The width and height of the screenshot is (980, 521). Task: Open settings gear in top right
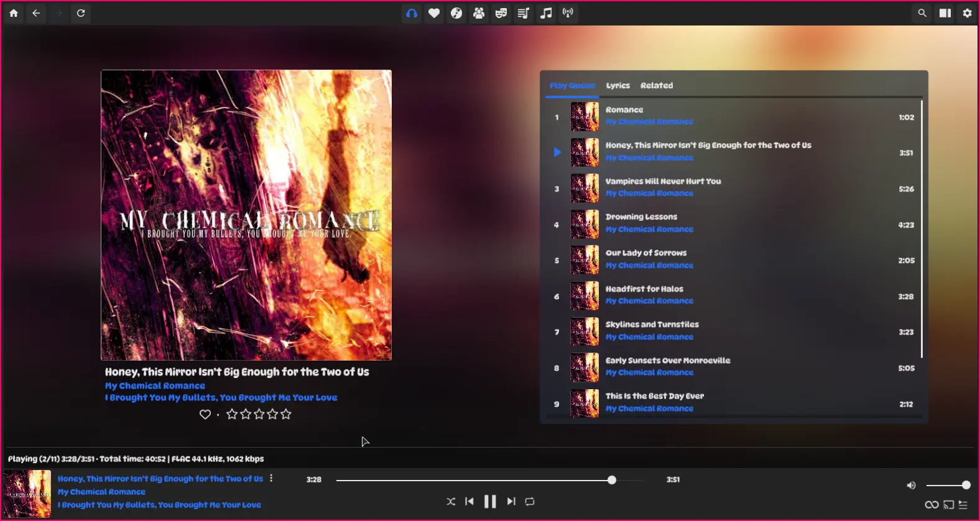coord(968,13)
